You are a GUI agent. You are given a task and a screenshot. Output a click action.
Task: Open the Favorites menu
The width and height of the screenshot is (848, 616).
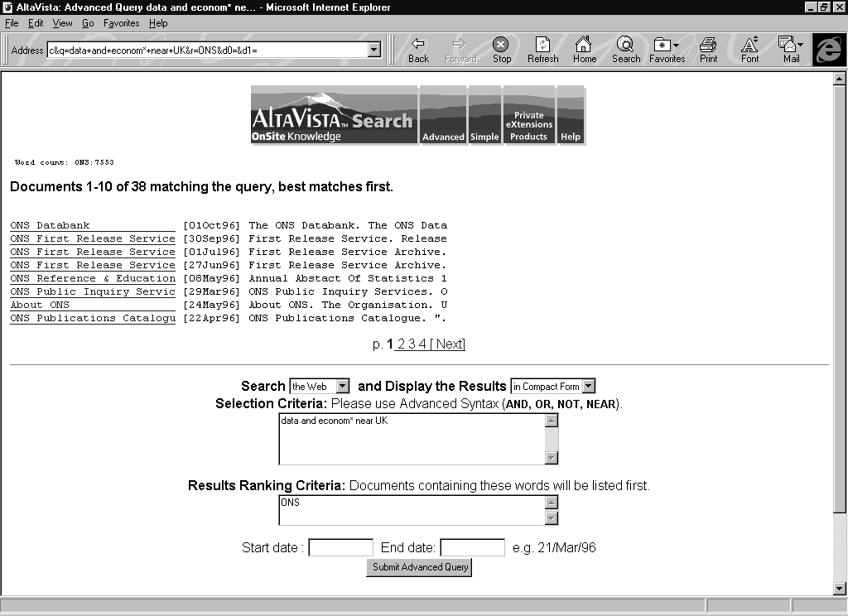point(121,23)
